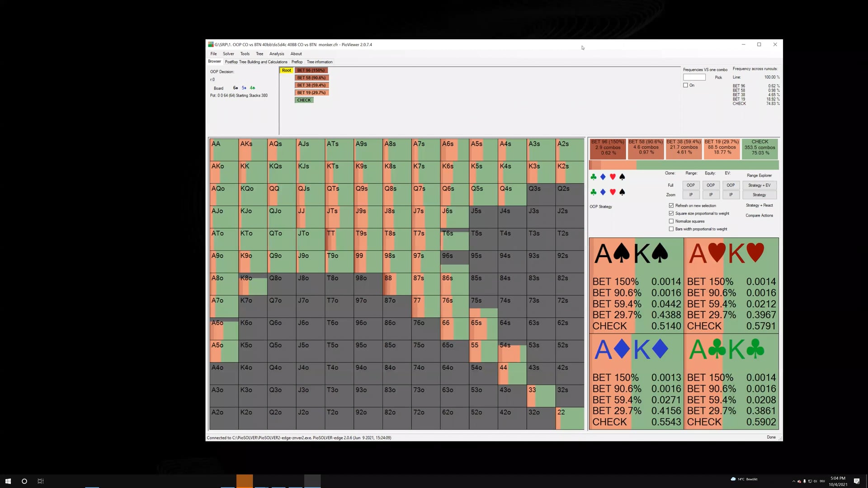The image size is (868, 488).
Task: Click the red heart in top suit row
Action: coord(613,177)
